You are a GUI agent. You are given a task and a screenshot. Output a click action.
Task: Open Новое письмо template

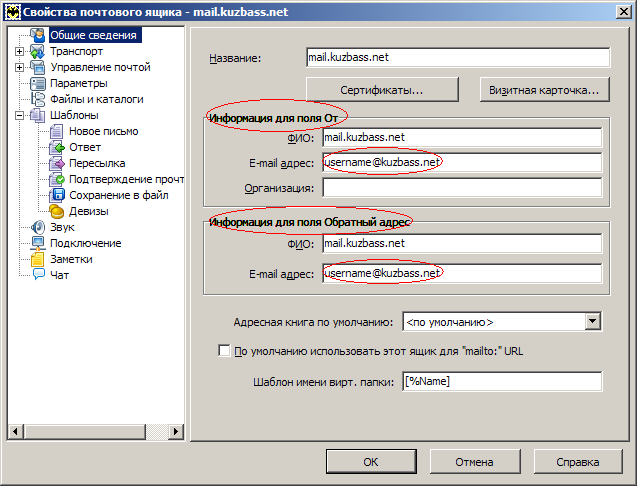(x=104, y=131)
